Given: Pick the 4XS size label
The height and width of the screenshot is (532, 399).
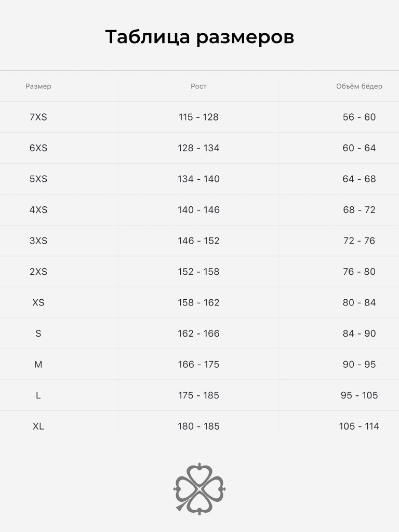Looking at the screenshot, I should [38, 210].
